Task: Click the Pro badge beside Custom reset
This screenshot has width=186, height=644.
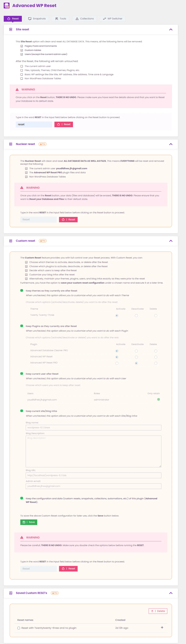Action: click(x=43, y=241)
